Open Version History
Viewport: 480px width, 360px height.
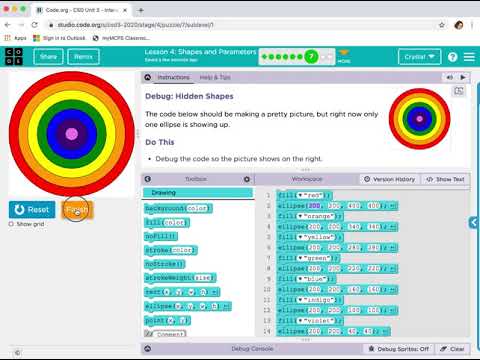[390, 179]
